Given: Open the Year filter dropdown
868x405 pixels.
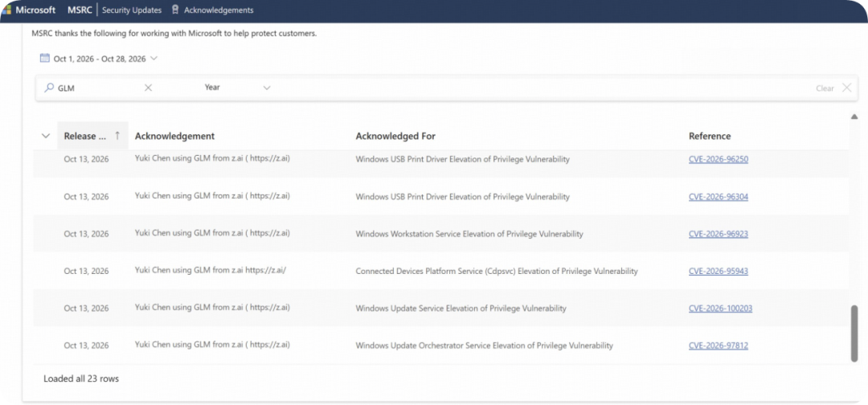Looking at the screenshot, I should (x=237, y=88).
